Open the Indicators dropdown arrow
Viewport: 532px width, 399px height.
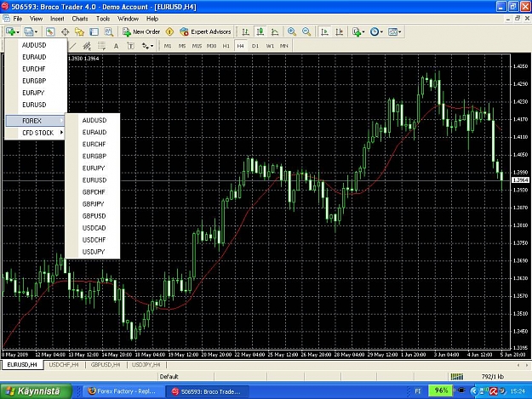(363, 32)
